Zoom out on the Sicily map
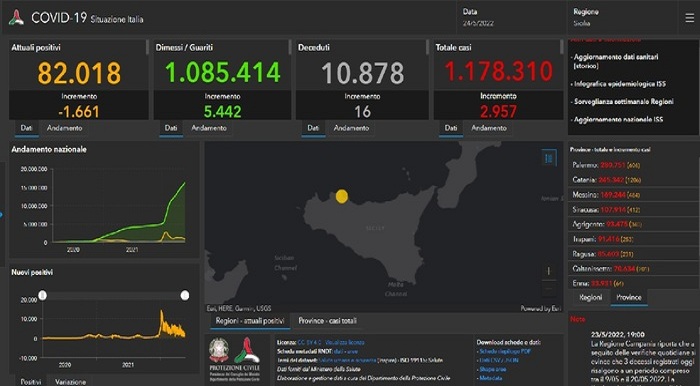This screenshot has width=700, height=386. 549,290
